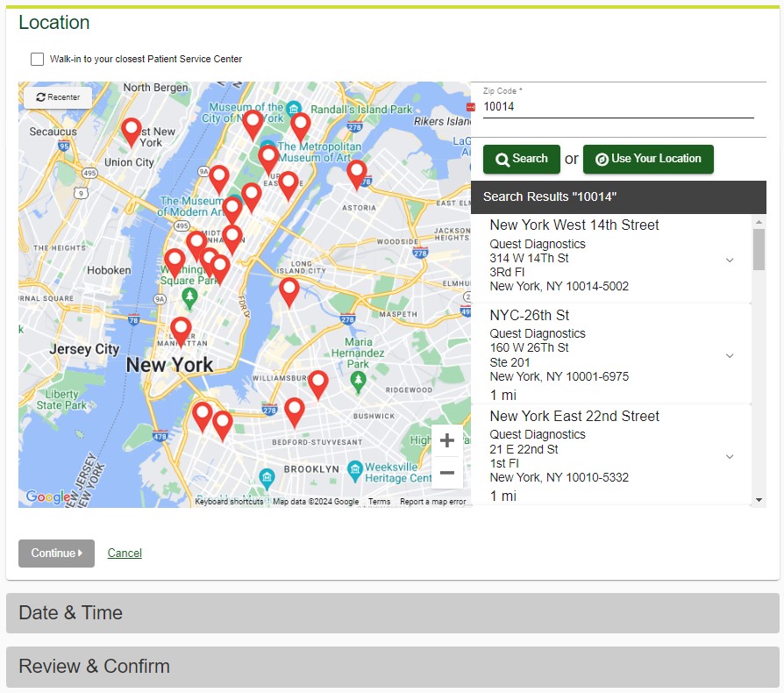Check the Walk-in to closest Patient Service Center box
The image size is (784, 693).
coord(37,59)
